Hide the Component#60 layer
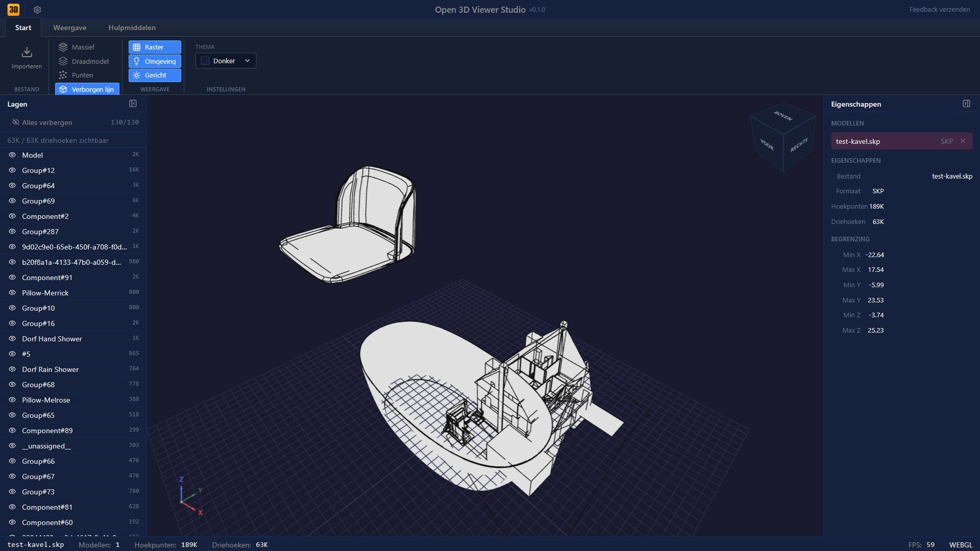 [12, 522]
